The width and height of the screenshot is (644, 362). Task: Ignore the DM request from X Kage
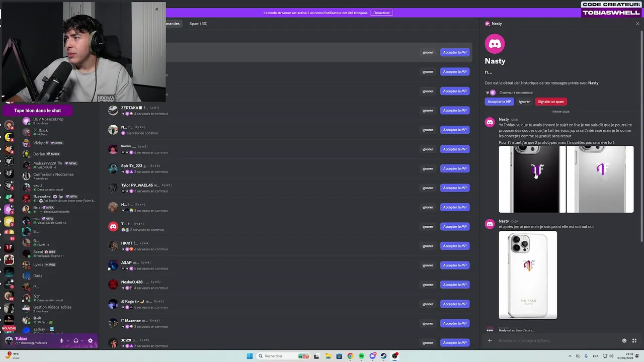[428, 304]
